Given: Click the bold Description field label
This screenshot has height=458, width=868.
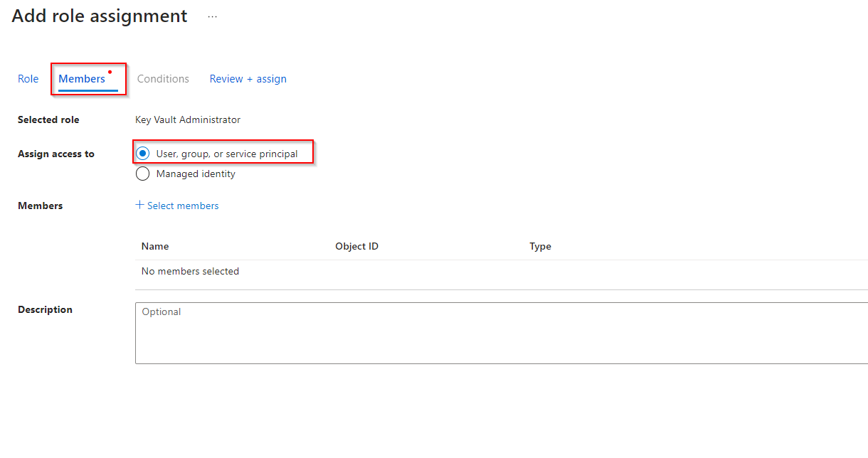Looking at the screenshot, I should (45, 309).
